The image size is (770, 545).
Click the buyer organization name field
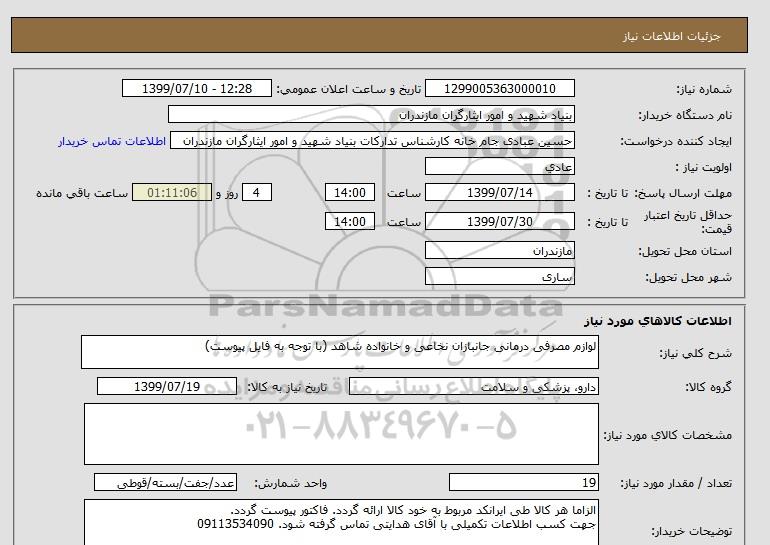click(371, 114)
